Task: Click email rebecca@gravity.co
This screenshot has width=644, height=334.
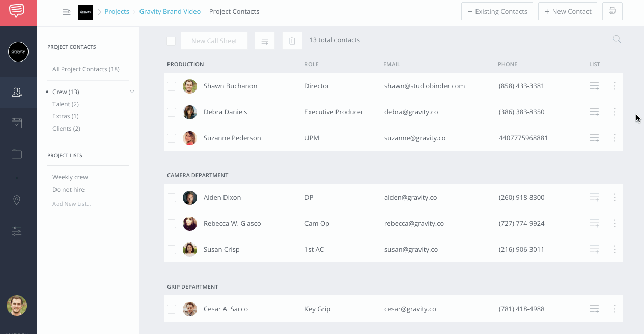Action: tap(414, 224)
